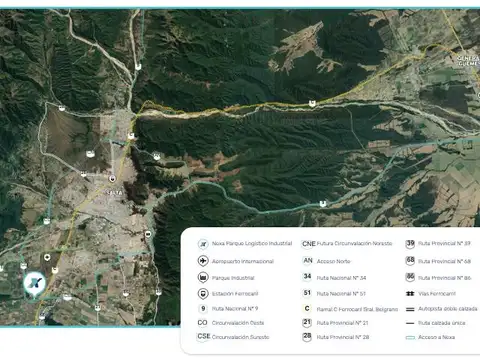Click 'Ruta Nacional N° 9' legend text
Image resolution: width=480 pixels, height=360 pixels.
(235, 309)
